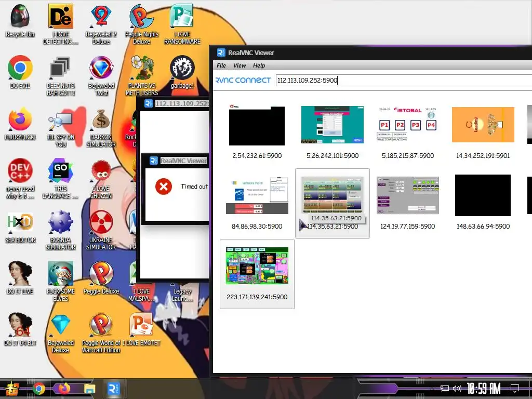The width and height of the screenshot is (532, 399).
Task: Open the Bejeweled 2 Deluxe shortcut
Action: pyautogui.click(x=101, y=16)
